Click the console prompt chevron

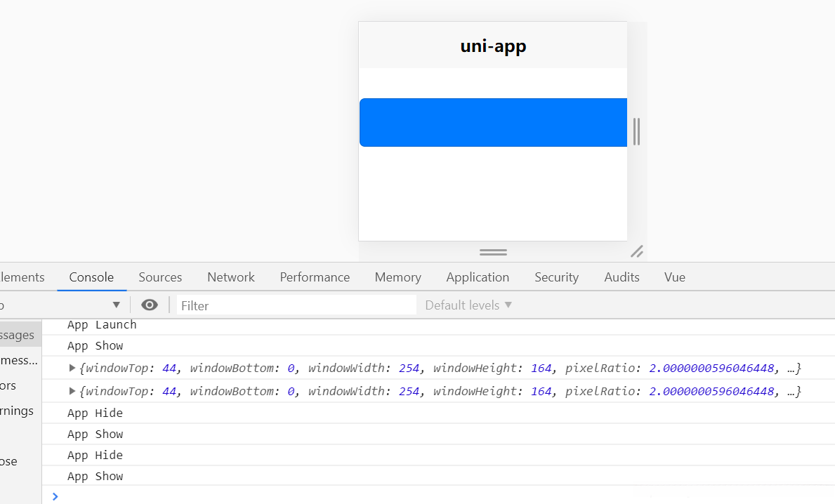(x=55, y=496)
